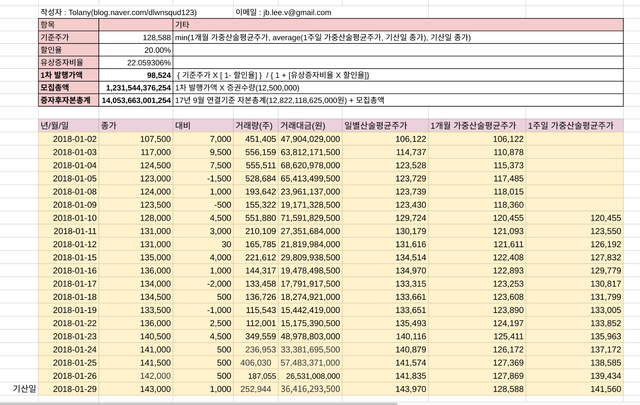Select the 년/월/일 column header
640x405 pixels.
click(69, 126)
